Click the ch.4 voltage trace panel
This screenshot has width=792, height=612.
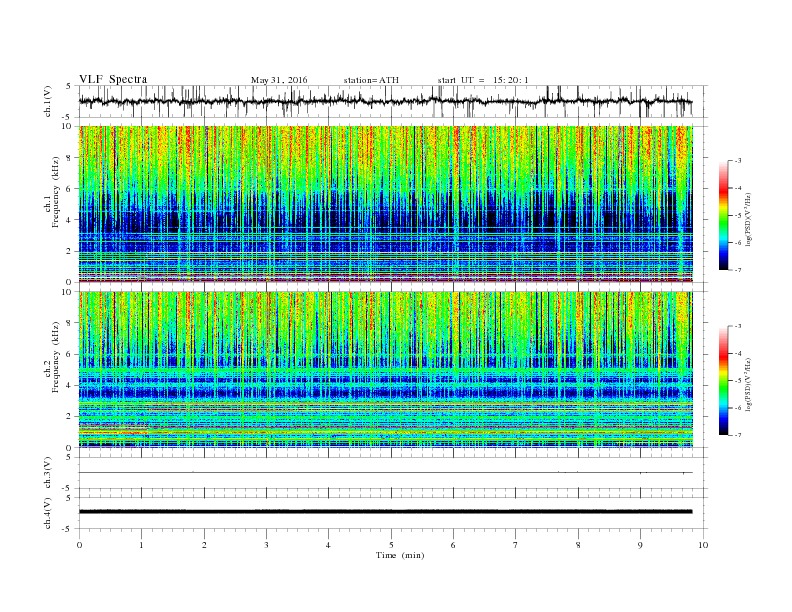(393, 513)
